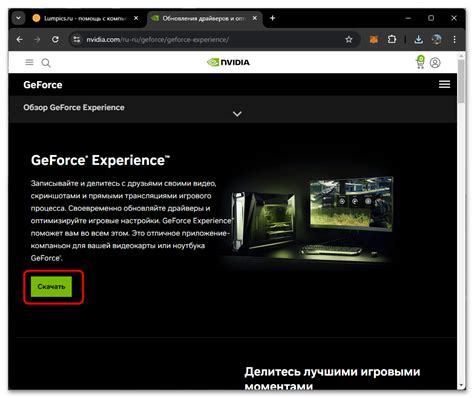This screenshot has height=398, width=474.
Task: Expand the Обзор GeForce Experience chevron
Action: 237,114
